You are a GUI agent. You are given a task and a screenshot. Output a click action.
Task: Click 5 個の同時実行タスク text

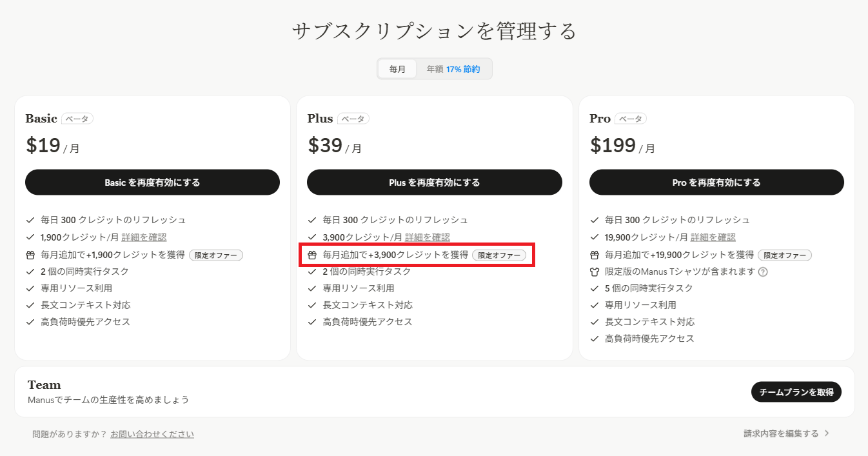tap(649, 288)
